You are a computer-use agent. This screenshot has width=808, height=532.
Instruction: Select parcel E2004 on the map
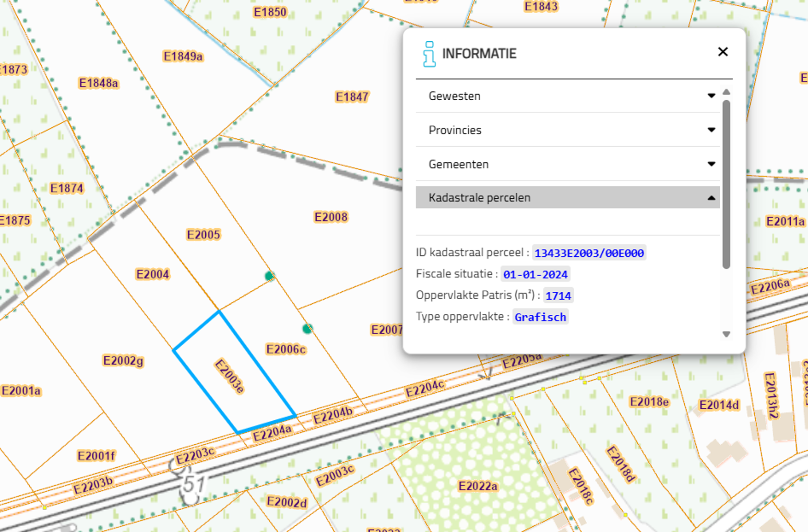[x=153, y=274]
